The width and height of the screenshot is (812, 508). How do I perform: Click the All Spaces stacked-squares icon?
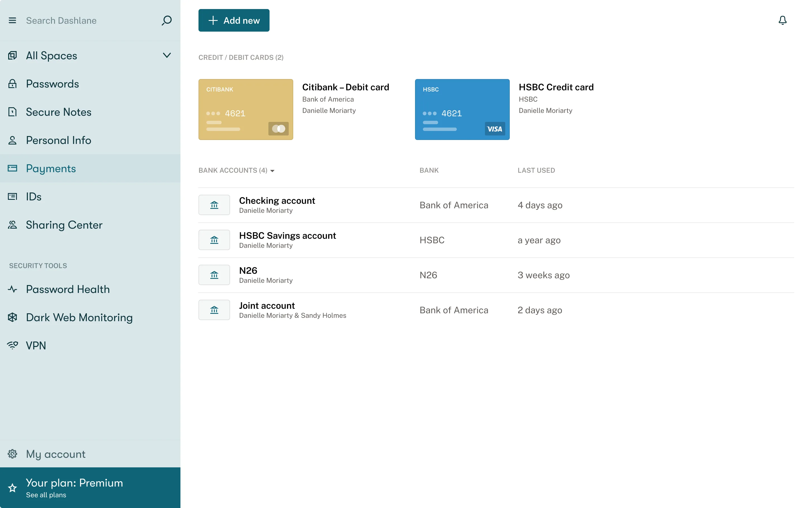[12, 55]
